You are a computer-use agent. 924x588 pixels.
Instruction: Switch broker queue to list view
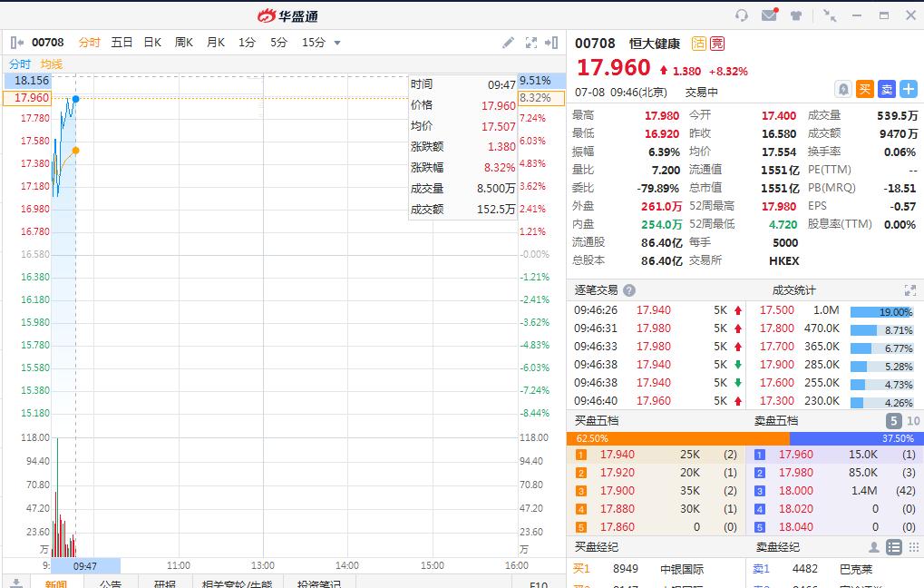coord(894,547)
